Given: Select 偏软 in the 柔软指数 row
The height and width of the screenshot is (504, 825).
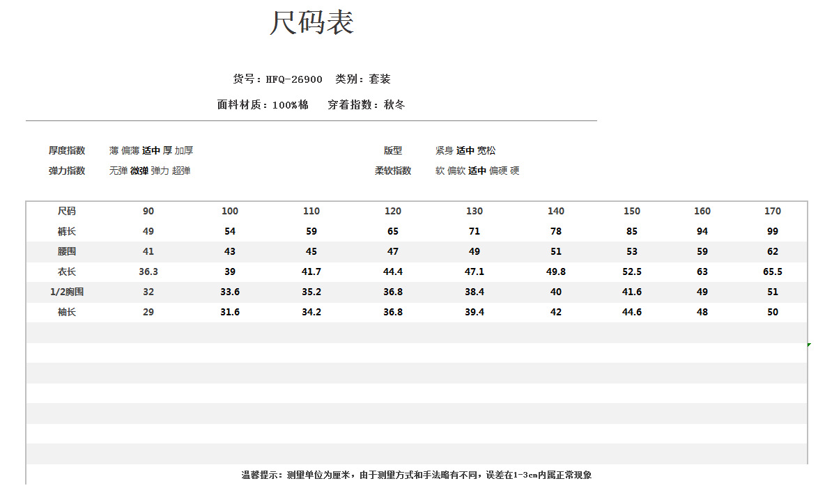Looking at the screenshot, I should (456, 171).
